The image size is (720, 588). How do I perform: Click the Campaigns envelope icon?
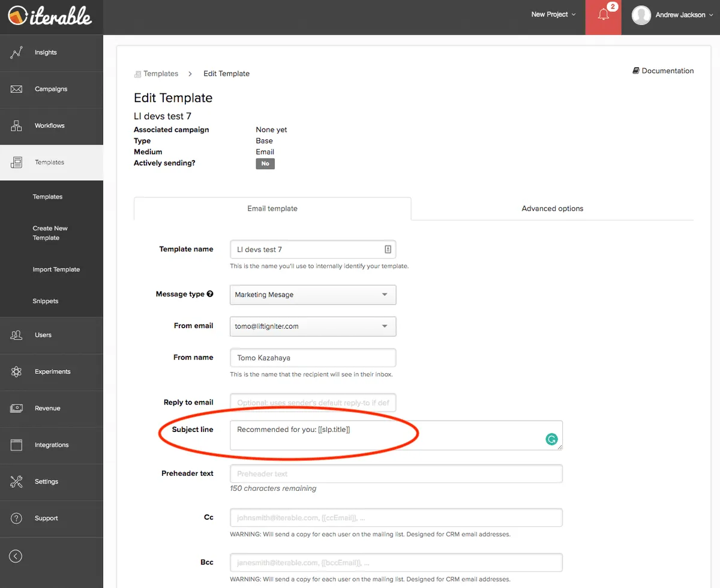(16, 89)
